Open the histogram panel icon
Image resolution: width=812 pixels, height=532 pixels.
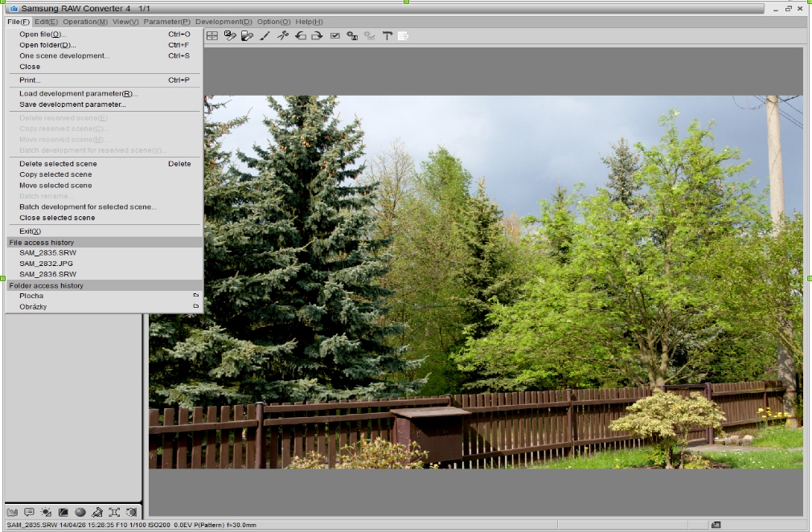coord(12,512)
